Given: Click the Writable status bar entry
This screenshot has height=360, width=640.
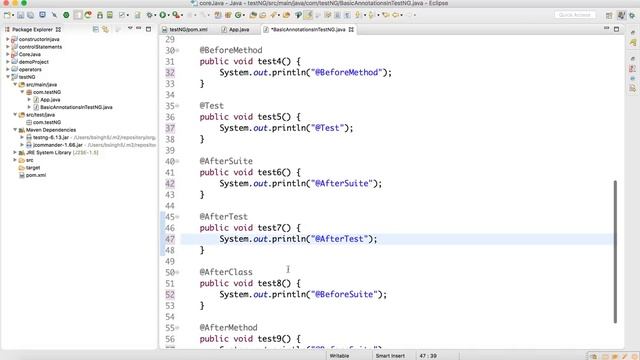Looking at the screenshot, I should click(x=339, y=356).
